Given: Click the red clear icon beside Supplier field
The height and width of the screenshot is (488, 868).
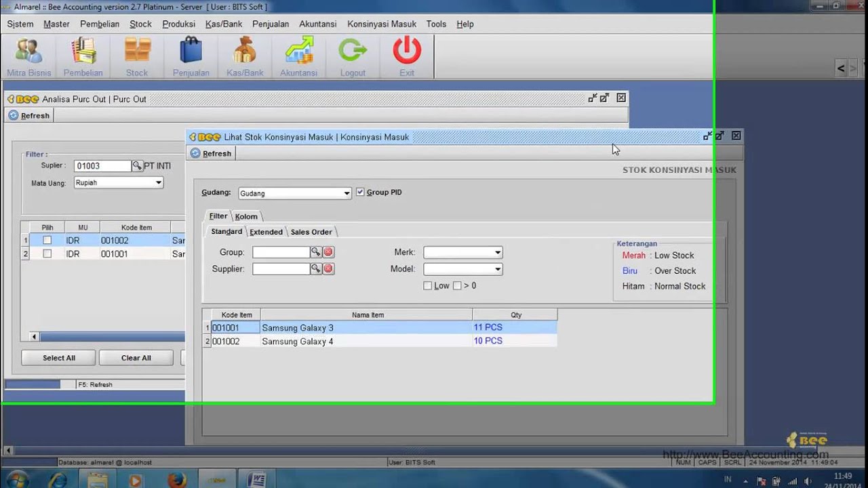Looking at the screenshot, I should pos(328,269).
